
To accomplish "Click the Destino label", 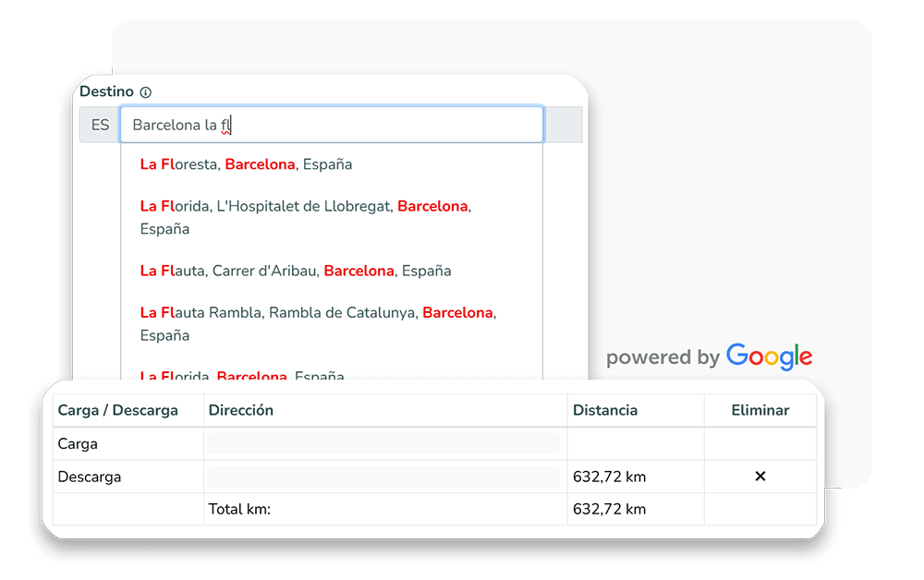I will 106,91.
